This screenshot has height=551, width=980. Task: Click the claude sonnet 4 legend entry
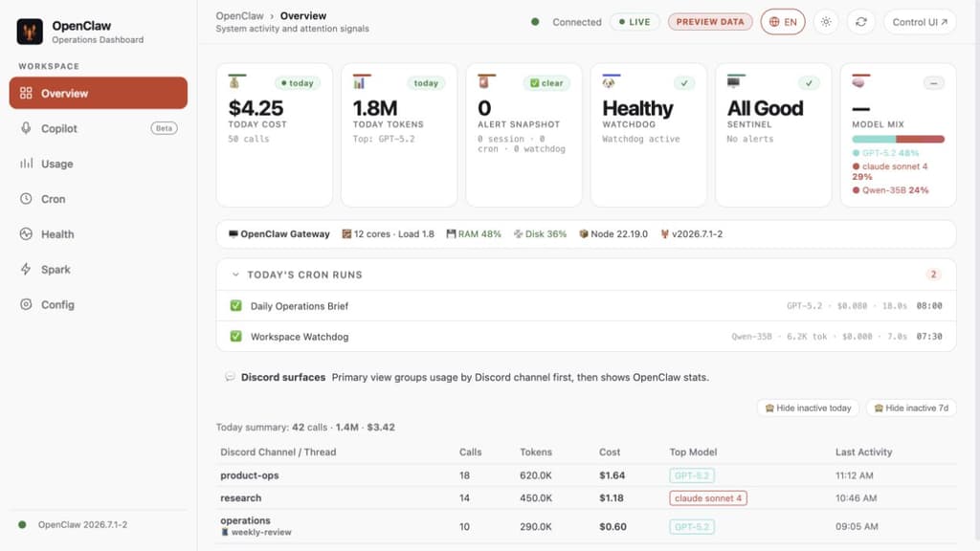[890, 171]
